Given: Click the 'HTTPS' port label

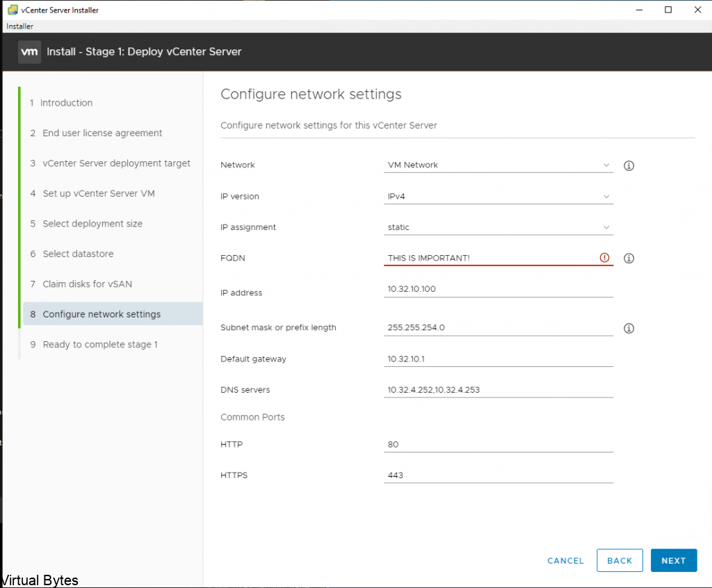Looking at the screenshot, I should point(234,475).
